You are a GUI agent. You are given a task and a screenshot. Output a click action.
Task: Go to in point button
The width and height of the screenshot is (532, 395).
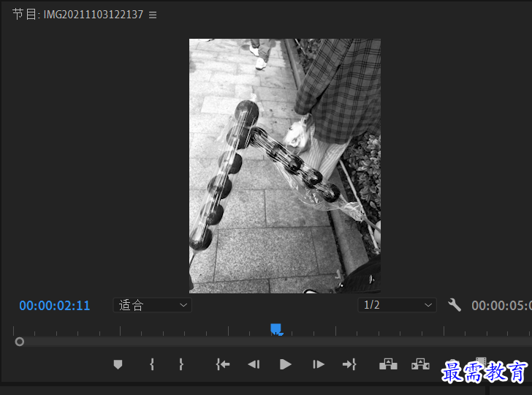pyautogui.click(x=223, y=364)
